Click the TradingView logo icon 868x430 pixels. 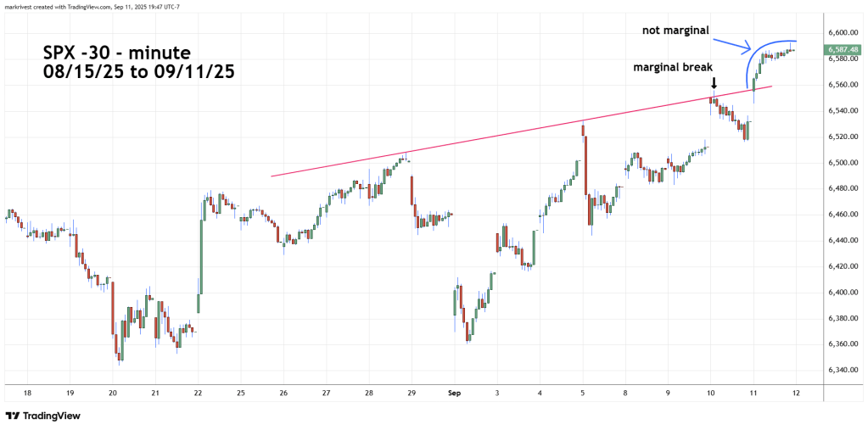coord(14,416)
